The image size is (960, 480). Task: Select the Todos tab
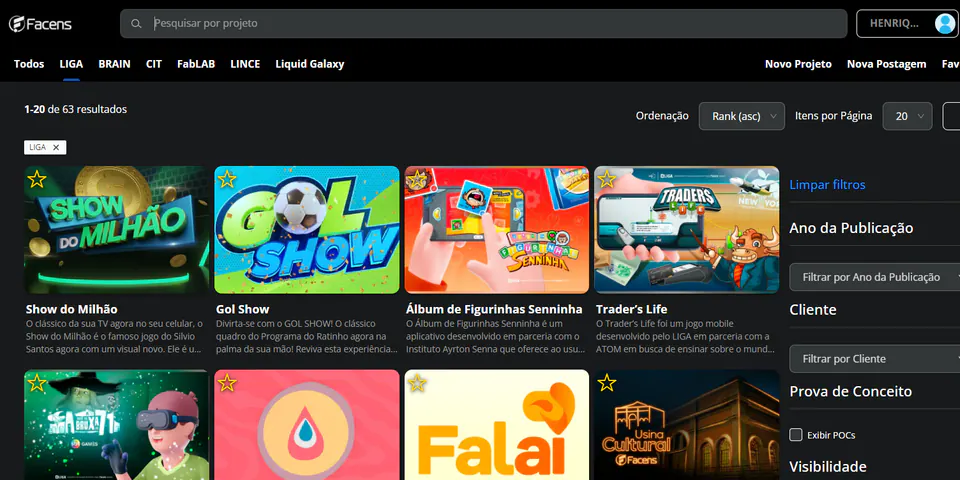[29, 64]
